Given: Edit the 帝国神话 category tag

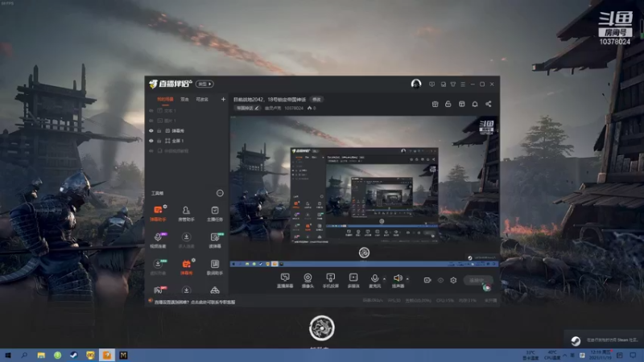Looking at the screenshot, I should pos(247,108).
